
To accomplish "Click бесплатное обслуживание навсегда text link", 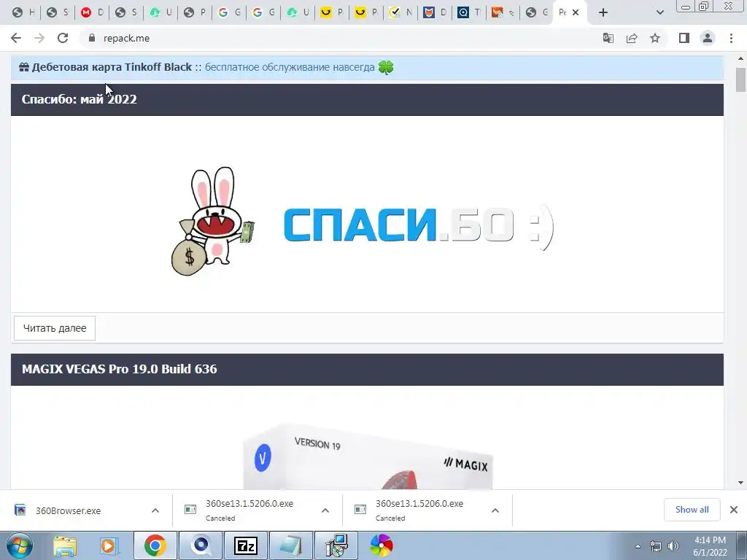I will [x=290, y=67].
